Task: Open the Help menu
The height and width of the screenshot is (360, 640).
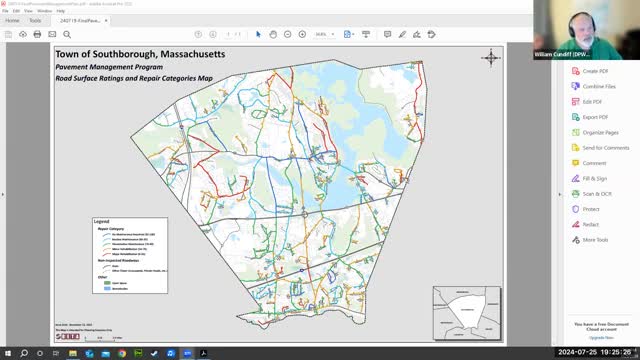Action: pos(60,11)
